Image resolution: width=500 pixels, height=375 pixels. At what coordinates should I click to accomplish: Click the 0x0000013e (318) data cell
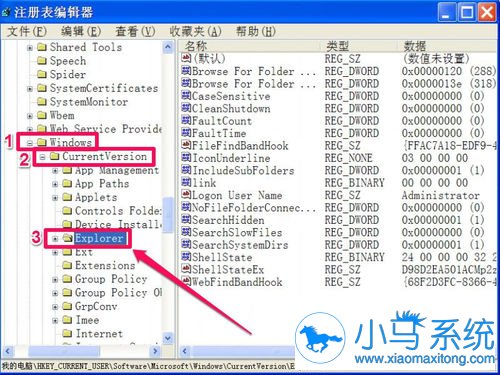(448, 84)
